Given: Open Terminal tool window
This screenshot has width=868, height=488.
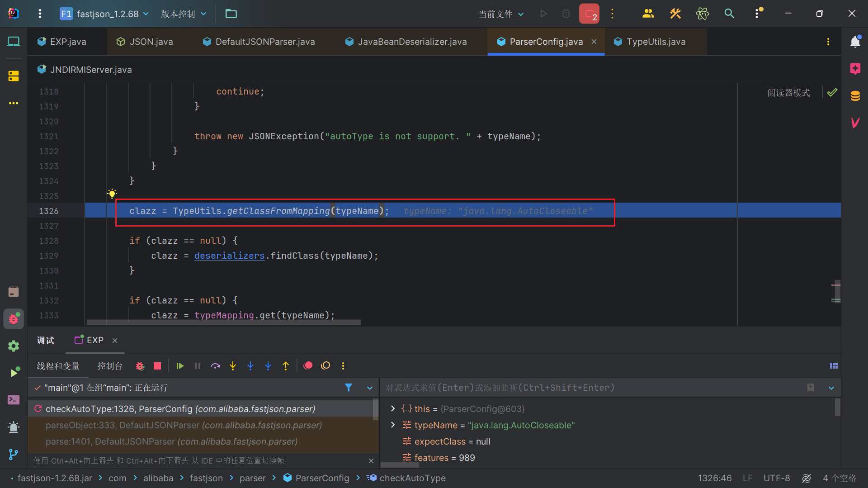Looking at the screenshot, I should pos(14,400).
